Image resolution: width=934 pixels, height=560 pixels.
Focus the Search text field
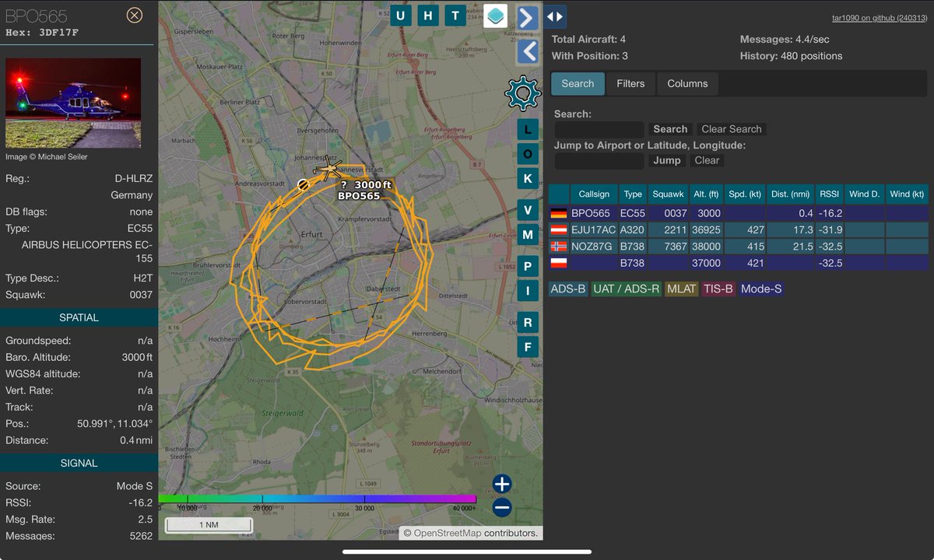tap(599, 129)
